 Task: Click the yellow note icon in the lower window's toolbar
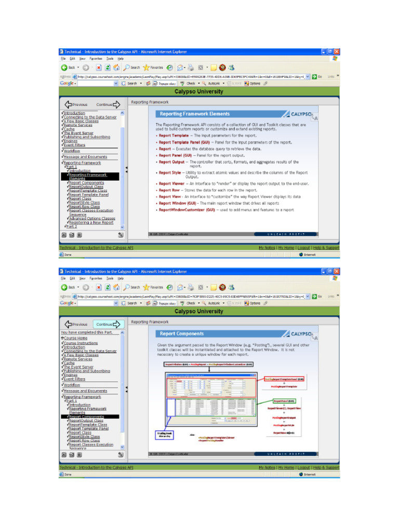point(214,288)
